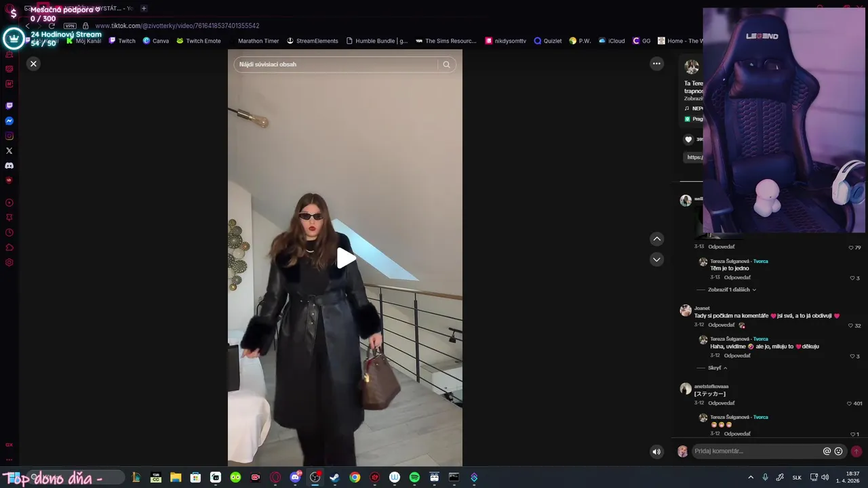The image size is (868, 488).
Task: Toggle the VPN badge in address bar
Action: [x=70, y=26]
